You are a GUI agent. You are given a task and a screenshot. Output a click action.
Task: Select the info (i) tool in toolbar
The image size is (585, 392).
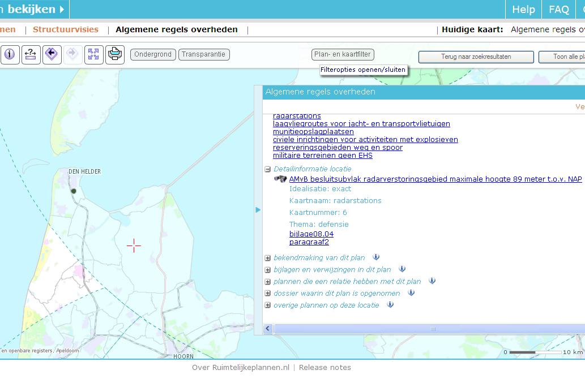[10, 55]
